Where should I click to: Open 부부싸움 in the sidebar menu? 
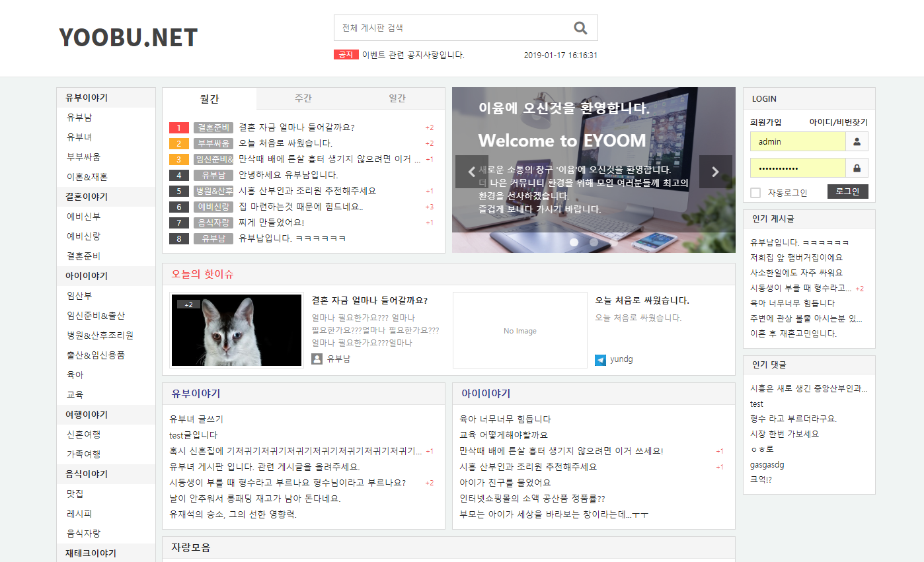pyautogui.click(x=83, y=157)
